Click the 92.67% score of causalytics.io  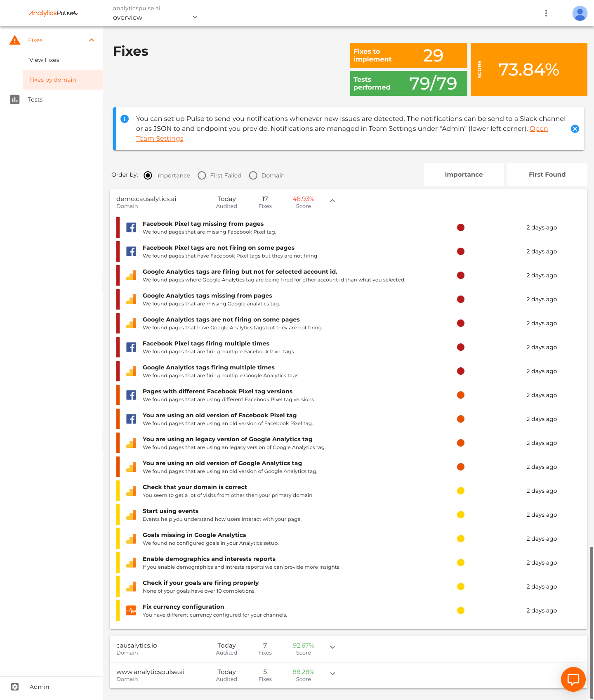click(303, 646)
